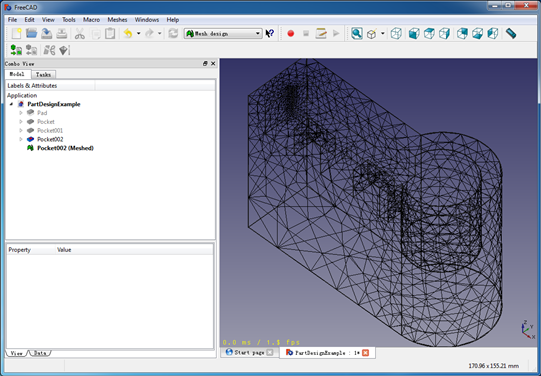Open the Meshes menu
This screenshot has height=376, width=541.
(117, 20)
